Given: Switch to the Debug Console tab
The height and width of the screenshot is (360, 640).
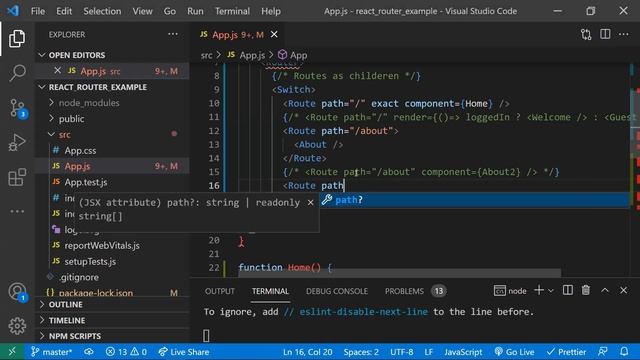Looking at the screenshot, I should coord(337,291).
